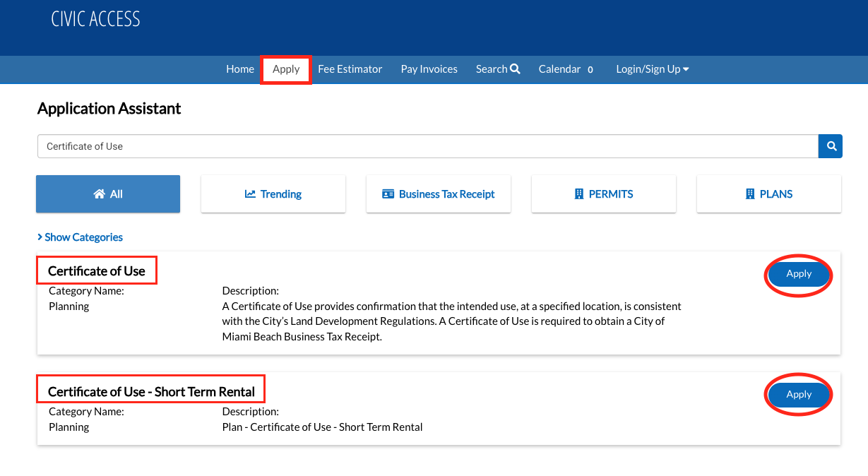Click the chart icon in Trending filter
The width and height of the screenshot is (868, 476).
click(250, 194)
